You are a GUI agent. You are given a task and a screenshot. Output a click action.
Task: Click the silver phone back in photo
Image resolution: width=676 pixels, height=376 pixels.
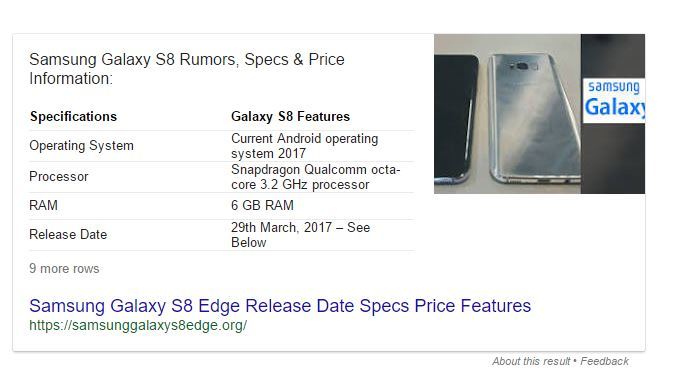534,119
